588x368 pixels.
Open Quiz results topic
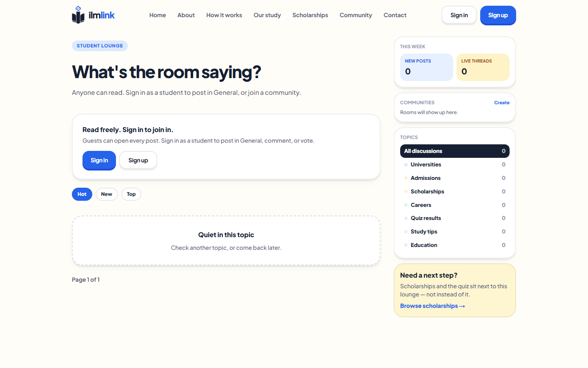point(455,218)
